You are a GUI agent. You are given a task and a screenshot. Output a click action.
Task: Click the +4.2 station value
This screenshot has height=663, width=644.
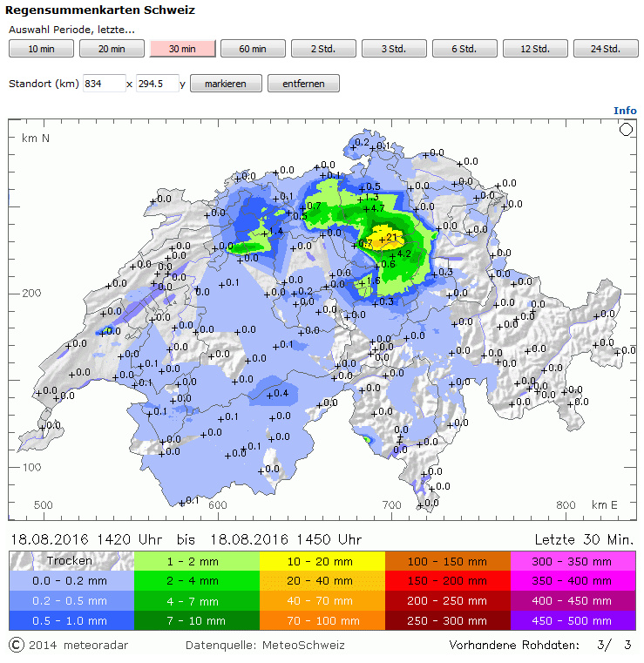(x=400, y=254)
